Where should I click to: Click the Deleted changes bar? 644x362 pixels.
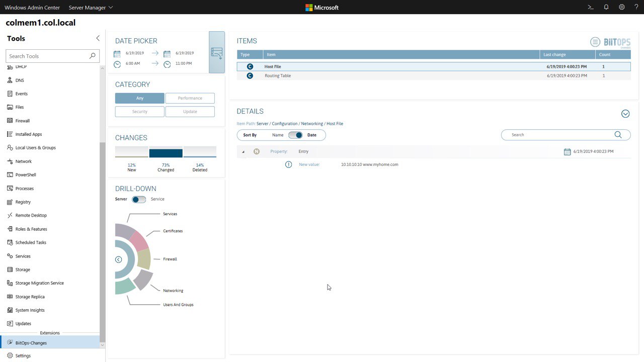tap(200, 152)
